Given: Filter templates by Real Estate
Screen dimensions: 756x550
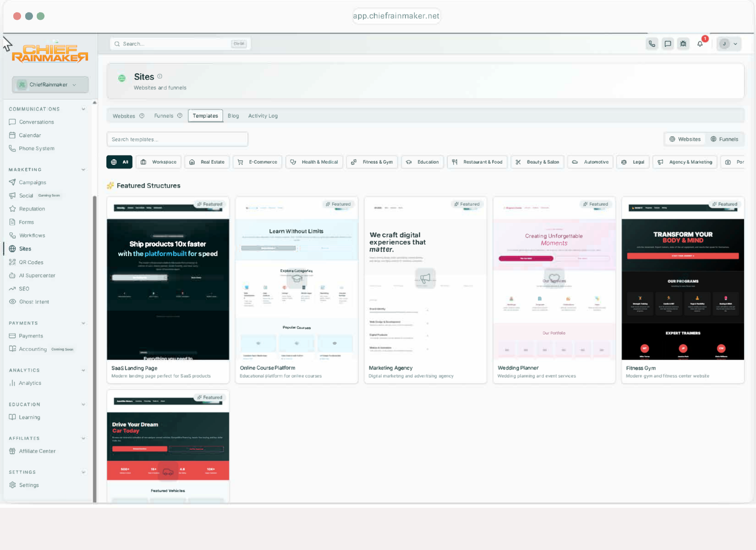Looking at the screenshot, I should tap(207, 162).
